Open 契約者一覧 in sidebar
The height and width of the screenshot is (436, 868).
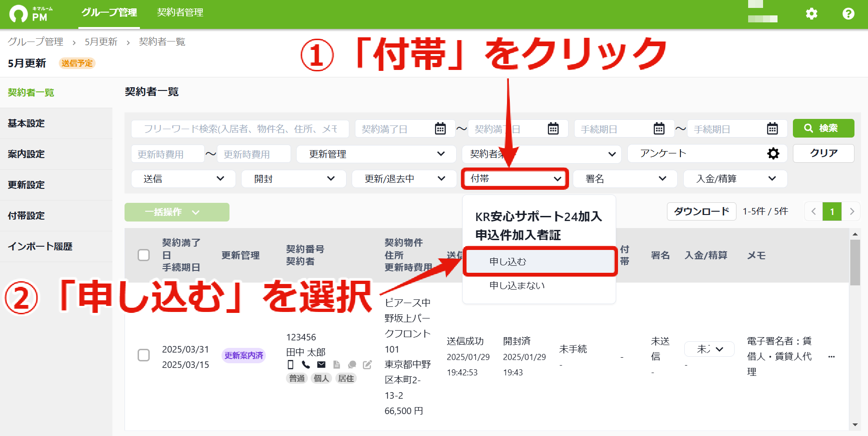56,93
